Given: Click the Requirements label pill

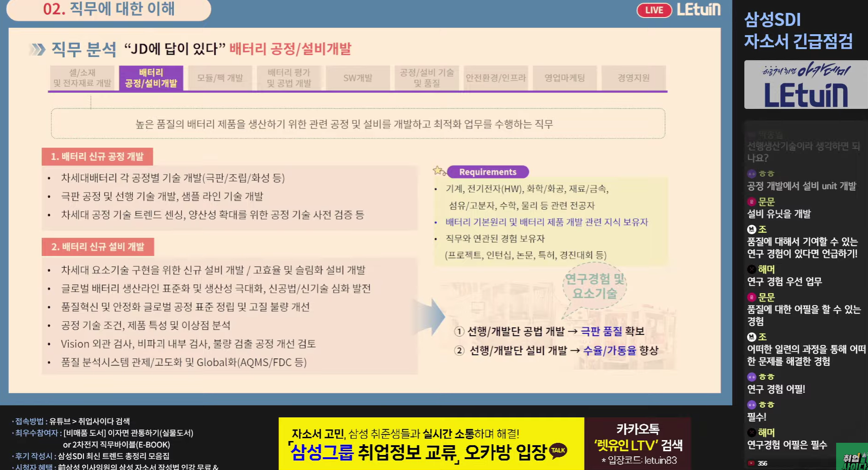Looking at the screenshot, I should 488,172.
